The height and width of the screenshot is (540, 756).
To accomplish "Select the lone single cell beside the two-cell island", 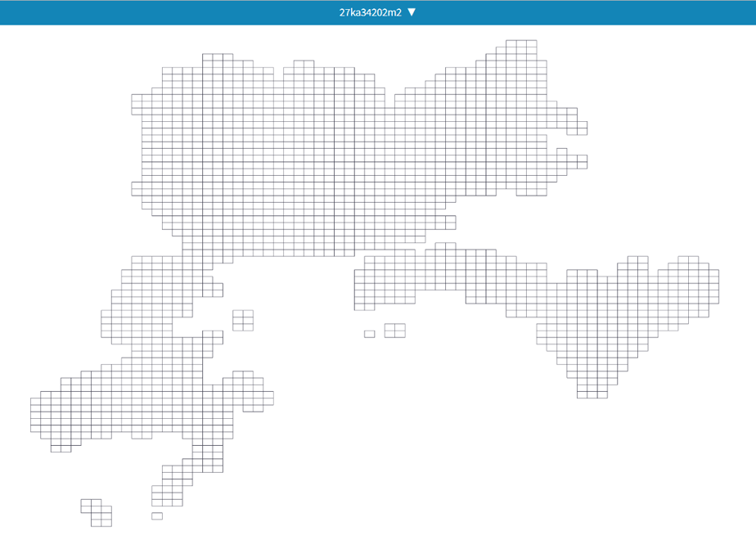I will [x=369, y=334].
